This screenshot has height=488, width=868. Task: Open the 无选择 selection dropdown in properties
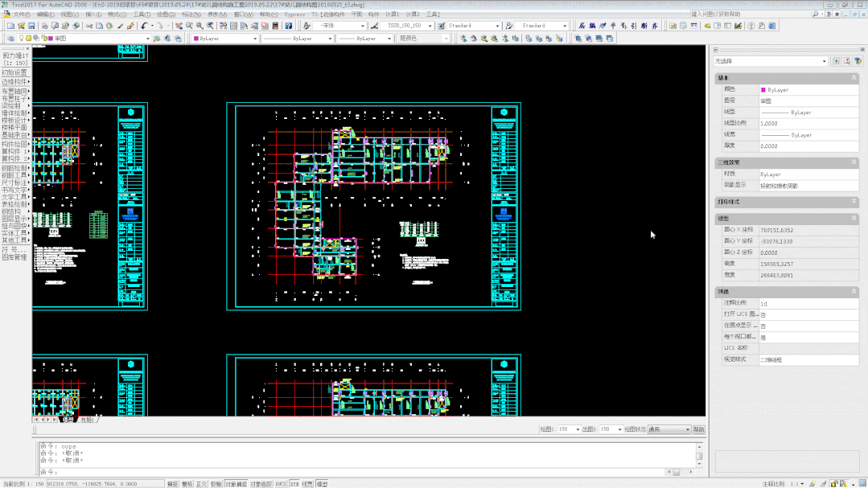(824, 61)
